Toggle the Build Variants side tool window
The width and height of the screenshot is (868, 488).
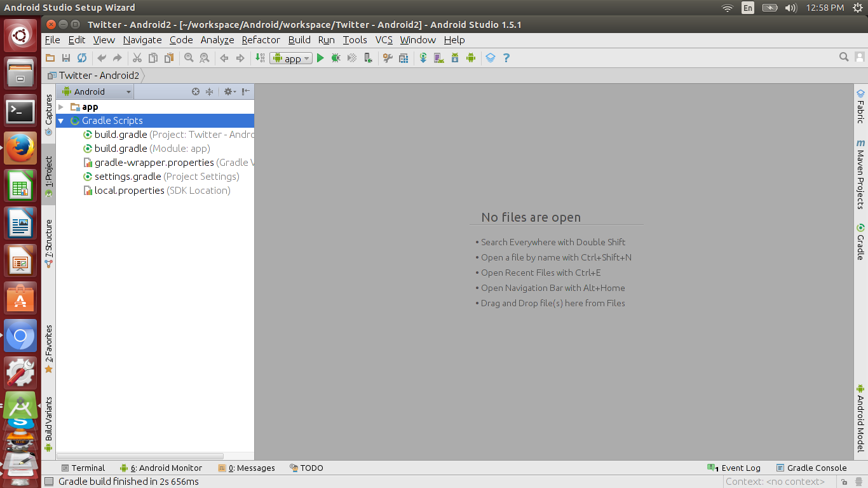[x=49, y=423]
